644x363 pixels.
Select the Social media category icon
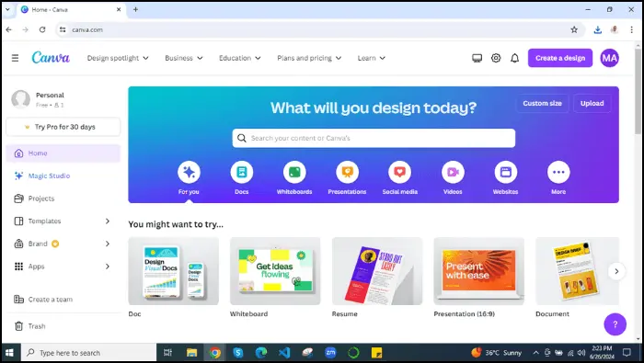399,172
